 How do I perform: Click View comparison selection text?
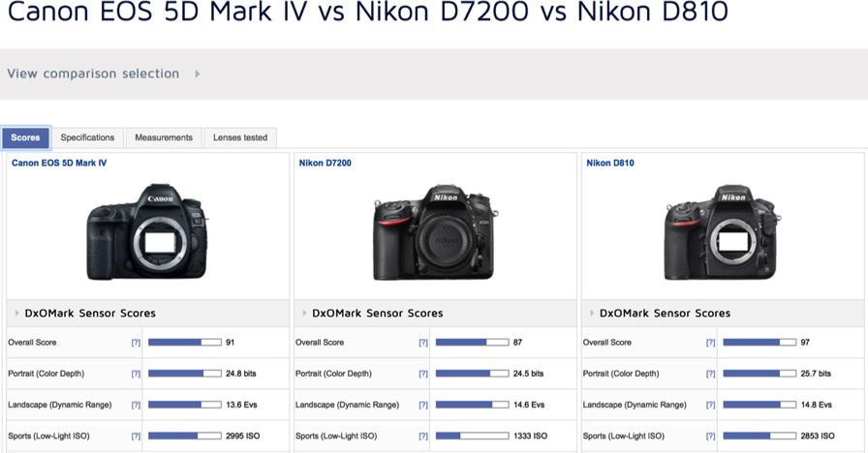point(93,74)
